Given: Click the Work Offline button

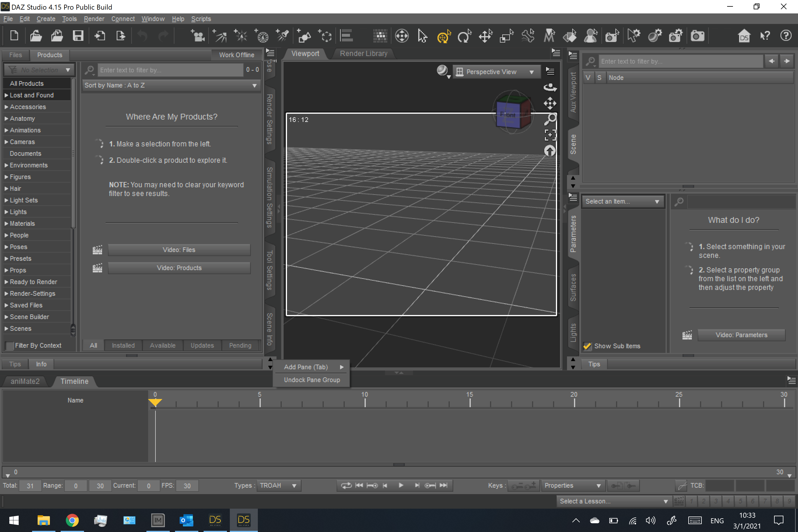Looking at the screenshot, I should click(236, 55).
